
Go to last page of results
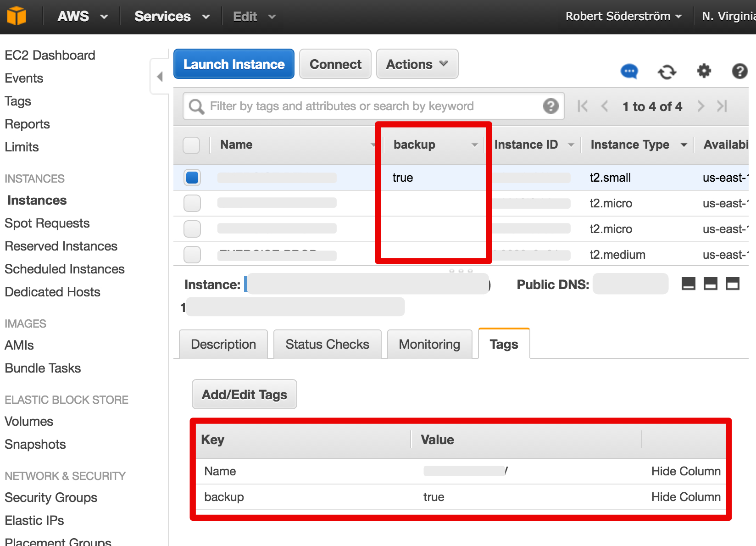[722, 106]
